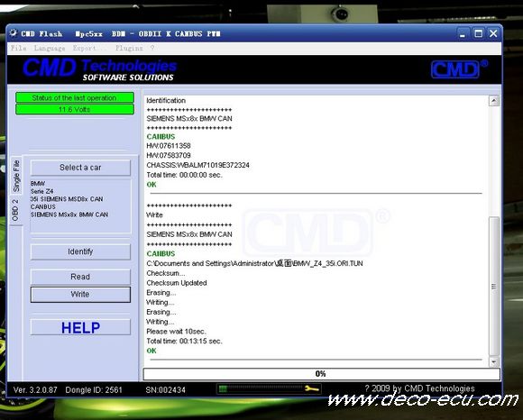This screenshot has height=420, width=523.
Task: Click the 0% progress bar
Action: [321, 374]
